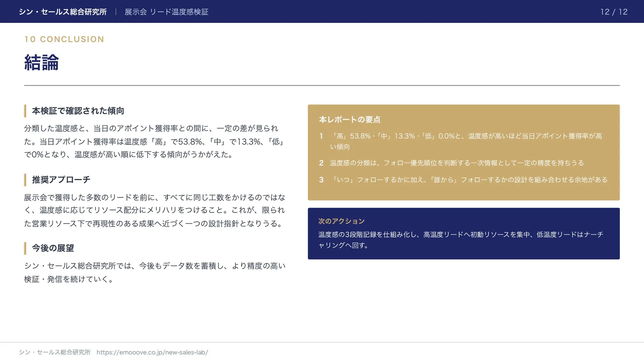Viewport: 644px width, 362px height.
Task: Click the main heading 結論
Action: click(x=41, y=62)
